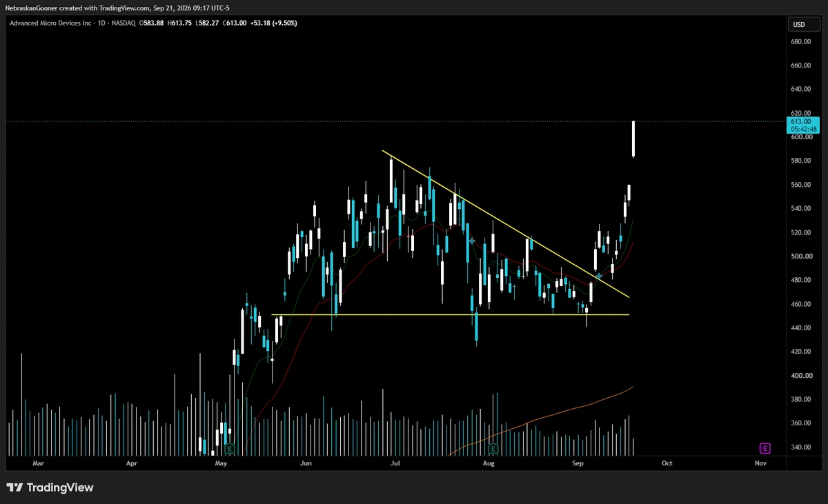Screen dimensions: 828x504
Task: Click the Jun label on the time axis
Action: pyautogui.click(x=306, y=464)
